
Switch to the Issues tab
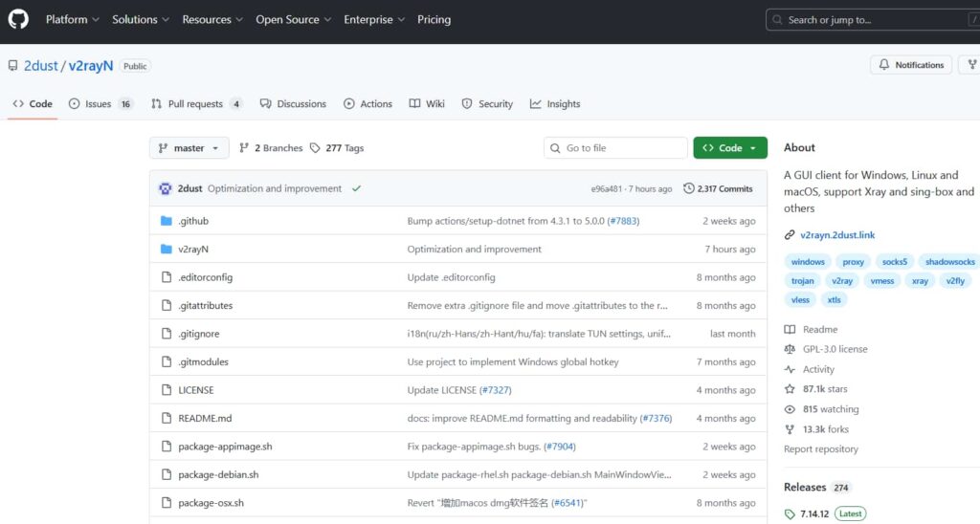[x=100, y=103]
